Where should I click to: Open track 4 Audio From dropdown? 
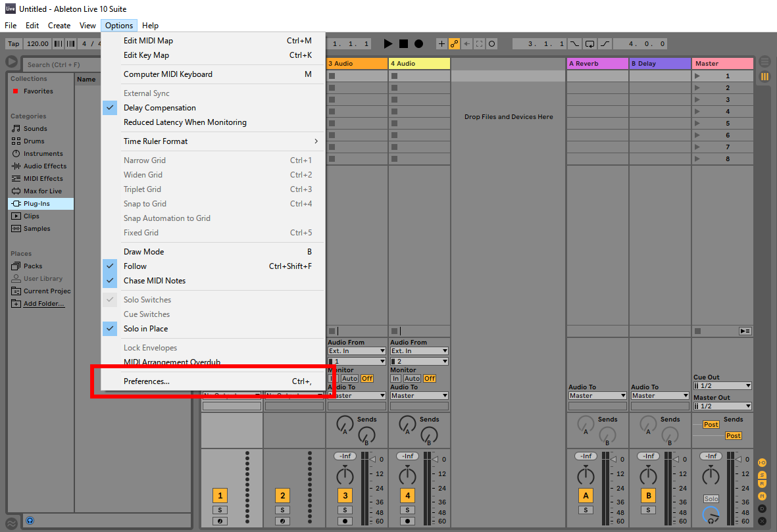coord(419,351)
